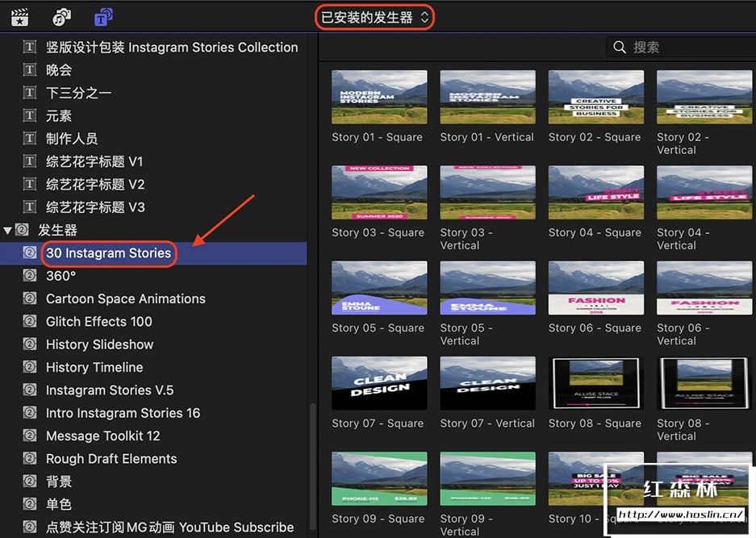The width and height of the screenshot is (756, 538).
Task: Click the Story 05 - Square generator
Action: [x=379, y=288]
